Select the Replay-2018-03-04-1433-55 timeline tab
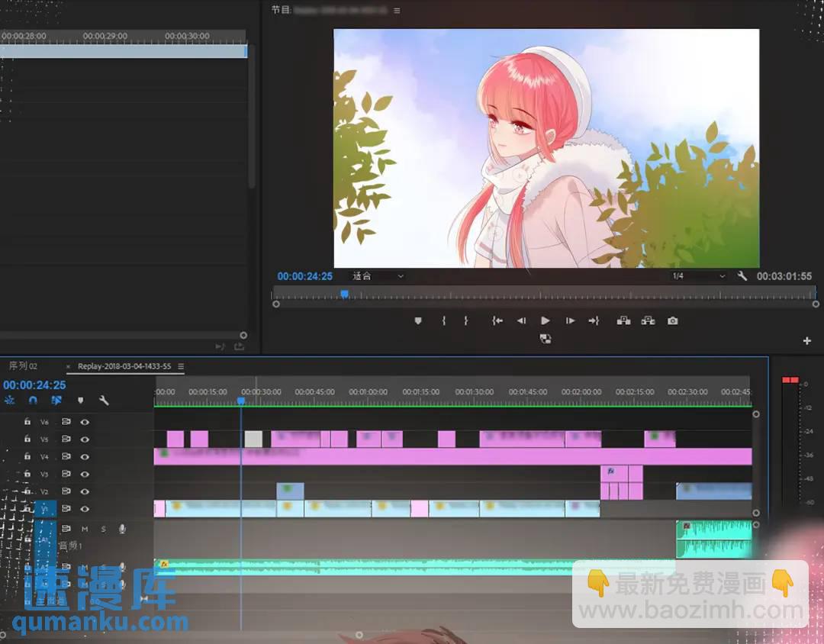Image resolution: width=824 pixels, height=644 pixels. tap(124, 367)
